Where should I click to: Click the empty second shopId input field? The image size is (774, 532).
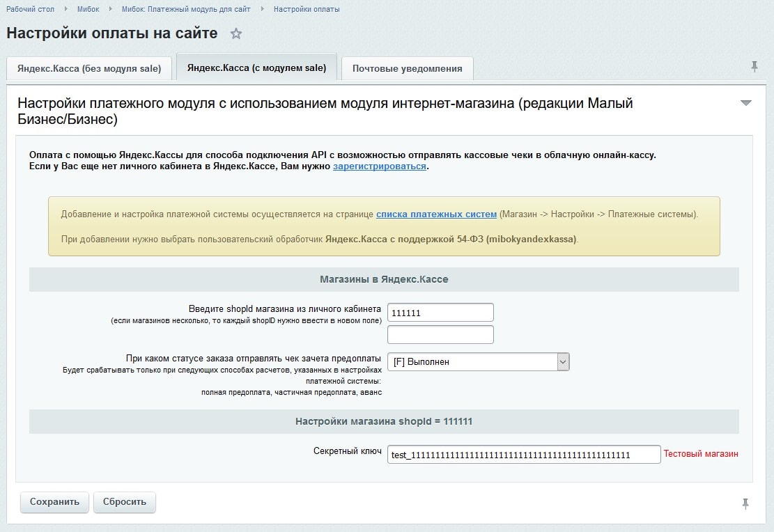coord(440,334)
